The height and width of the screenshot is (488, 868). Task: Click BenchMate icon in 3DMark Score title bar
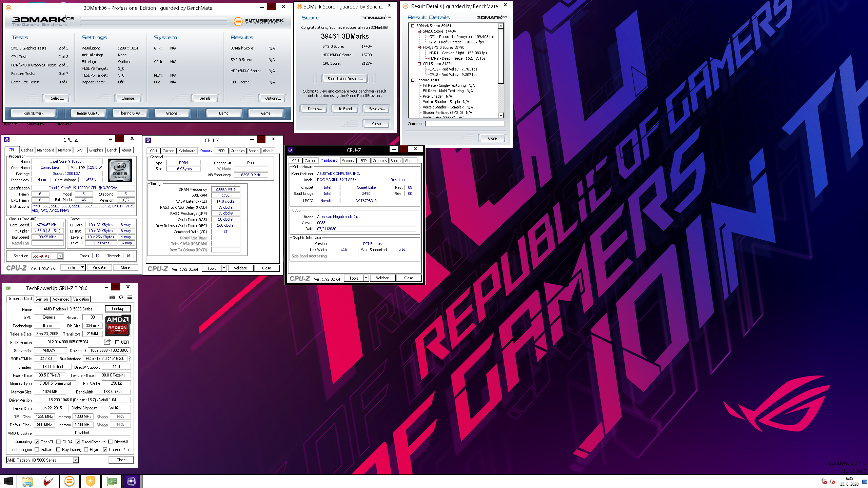[x=299, y=6]
